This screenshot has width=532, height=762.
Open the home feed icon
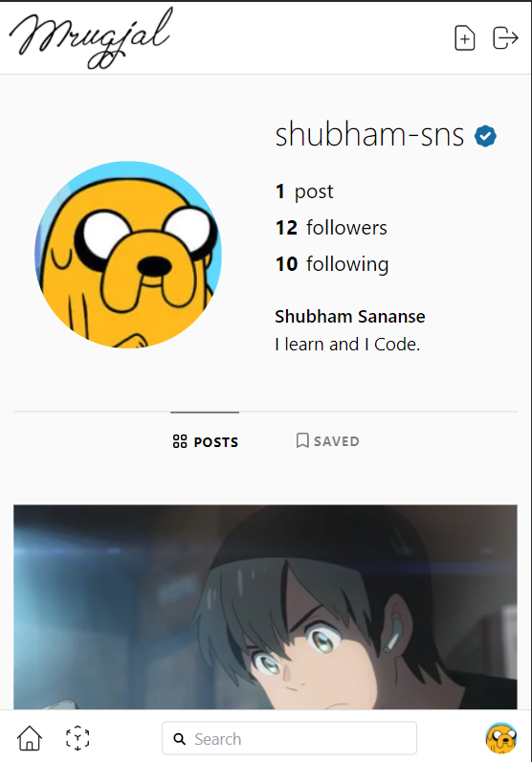pos(30,738)
